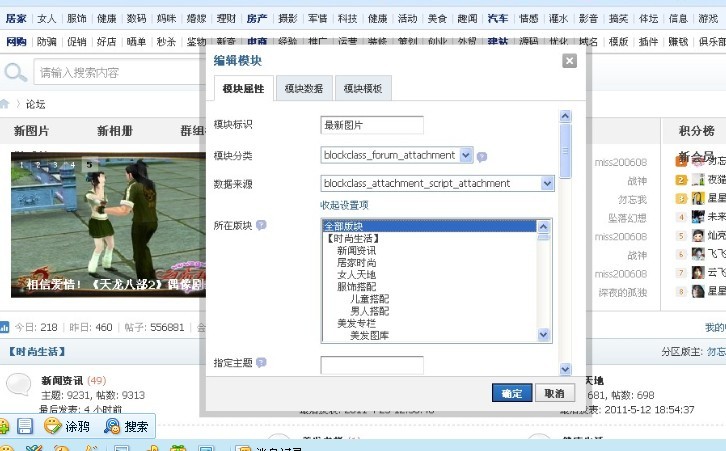Image resolution: width=726 pixels, height=451 pixels.
Task: Click the rank 2 member avatar
Action: tap(698, 180)
